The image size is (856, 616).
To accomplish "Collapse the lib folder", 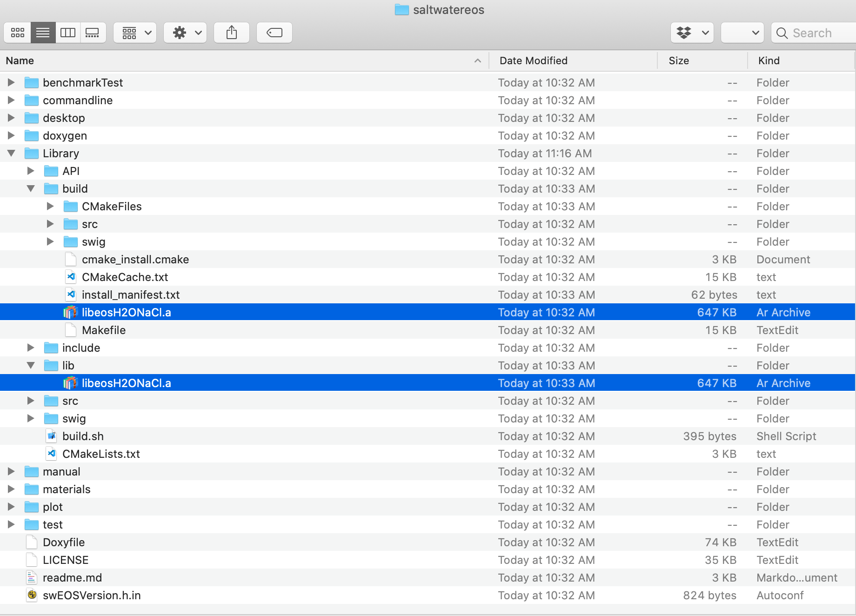I will click(31, 365).
